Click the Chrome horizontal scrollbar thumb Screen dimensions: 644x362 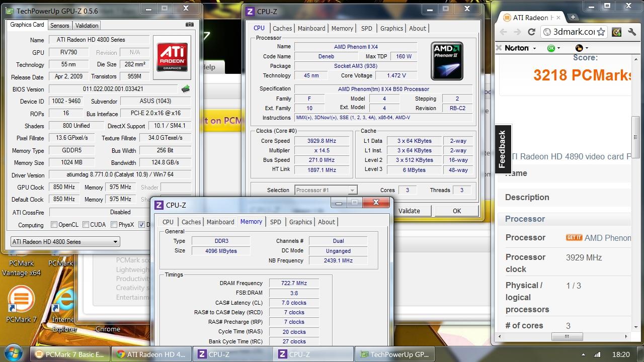pyautogui.click(x=567, y=337)
